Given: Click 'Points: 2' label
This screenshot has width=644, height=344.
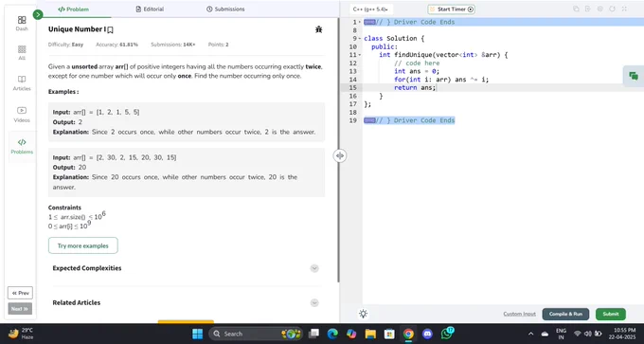Looking at the screenshot, I should (x=218, y=45).
